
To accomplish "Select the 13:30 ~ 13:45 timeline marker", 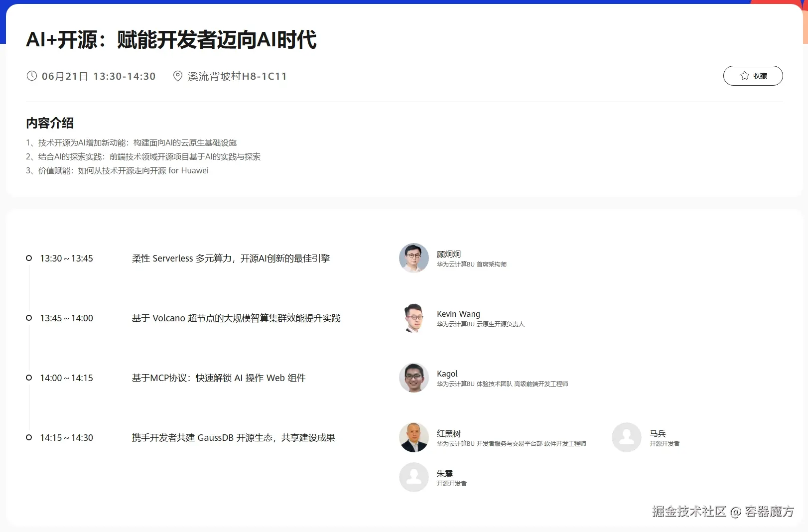I will coord(29,258).
